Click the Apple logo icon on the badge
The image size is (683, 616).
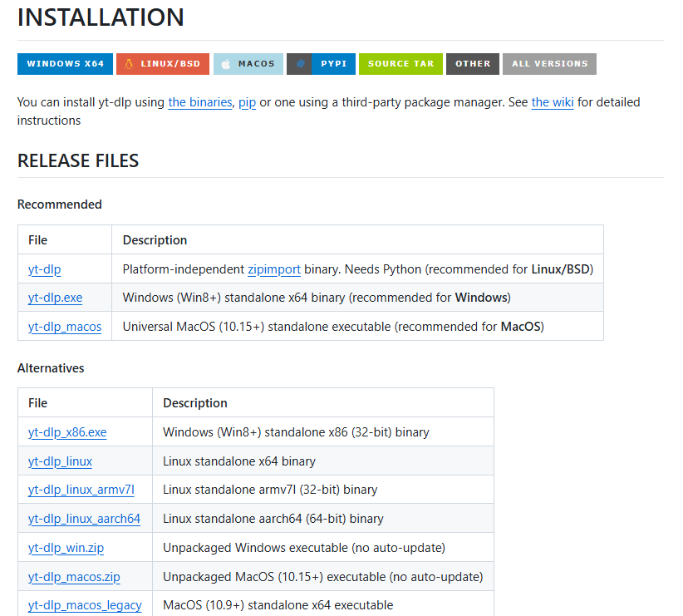click(226, 64)
